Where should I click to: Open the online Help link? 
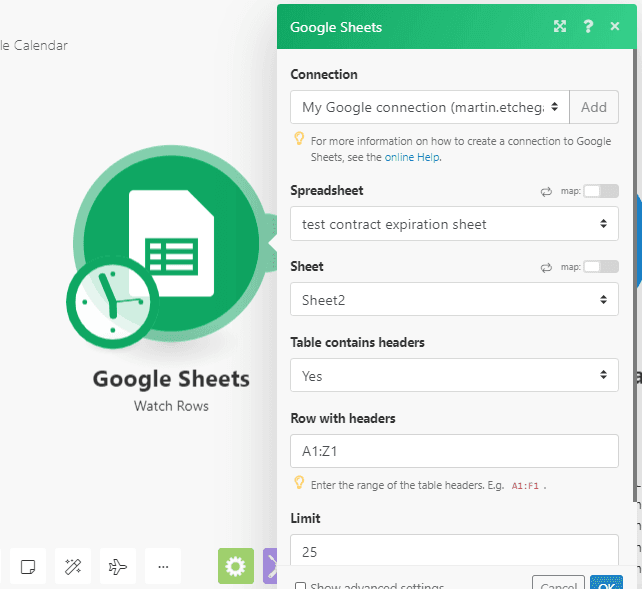[412, 157]
